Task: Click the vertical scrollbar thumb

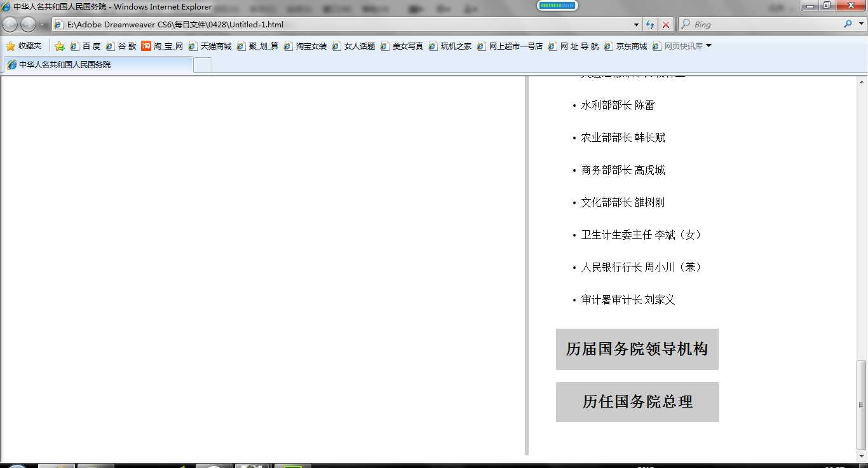Action: pos(862,405)
